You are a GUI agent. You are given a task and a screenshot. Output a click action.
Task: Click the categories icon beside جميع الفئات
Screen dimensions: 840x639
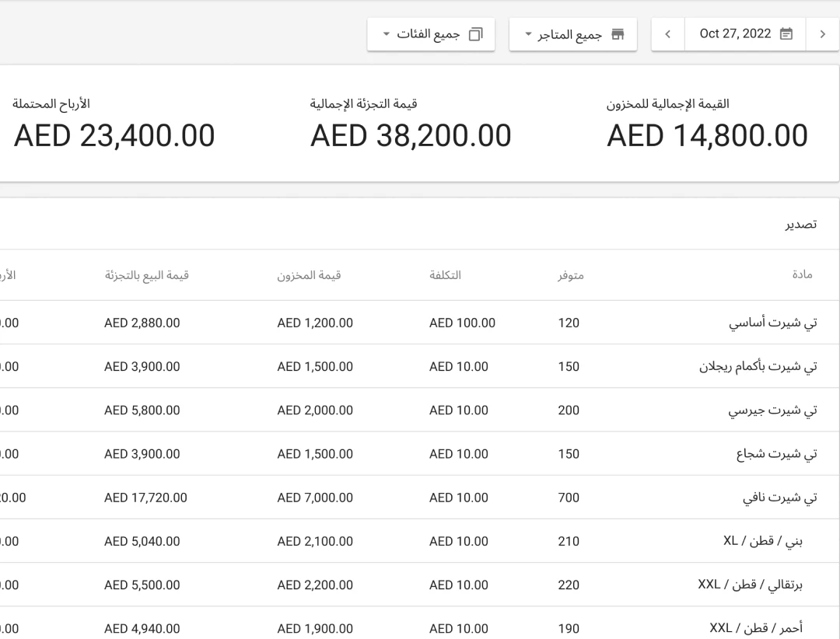click(475, 33)
